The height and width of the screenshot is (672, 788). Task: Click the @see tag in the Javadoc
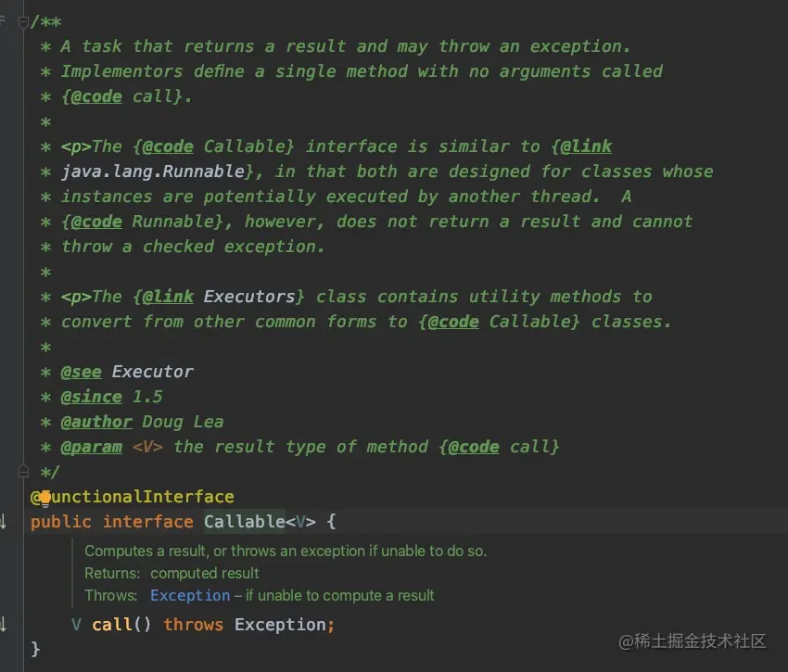pyautogui.click(x=81, y=372)
